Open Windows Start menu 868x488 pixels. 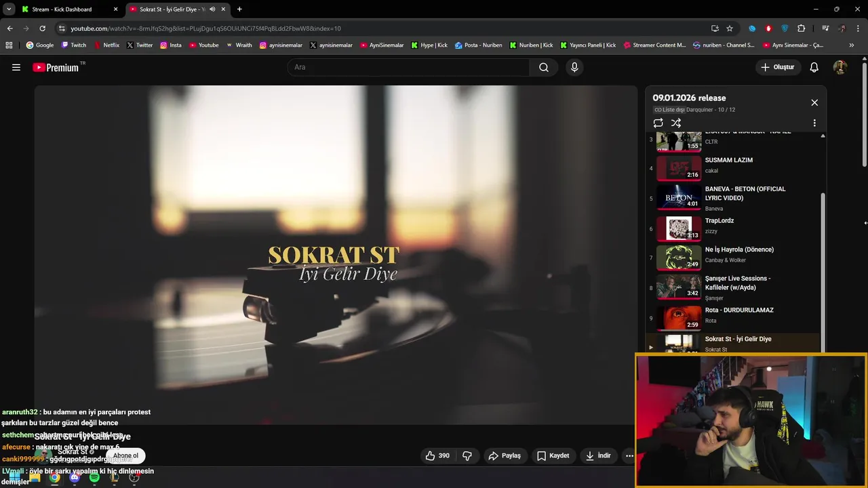click(14, 477)
